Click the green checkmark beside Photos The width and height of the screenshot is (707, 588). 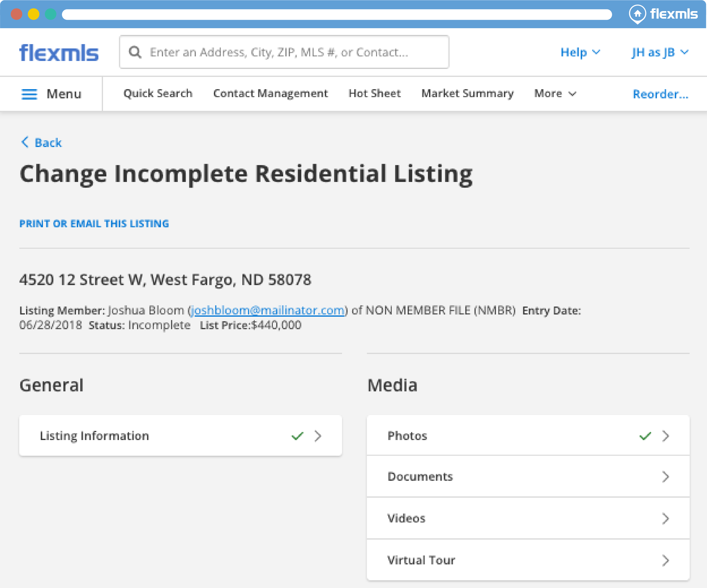pyautogui.click(x=645, y=436)
